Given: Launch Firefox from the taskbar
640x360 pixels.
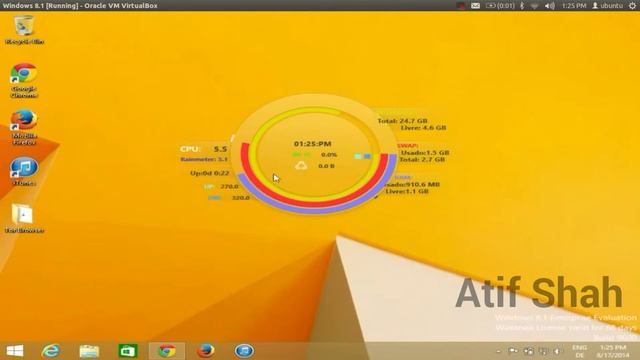Looking at the screenshot, I should click(x=205, y=351).
